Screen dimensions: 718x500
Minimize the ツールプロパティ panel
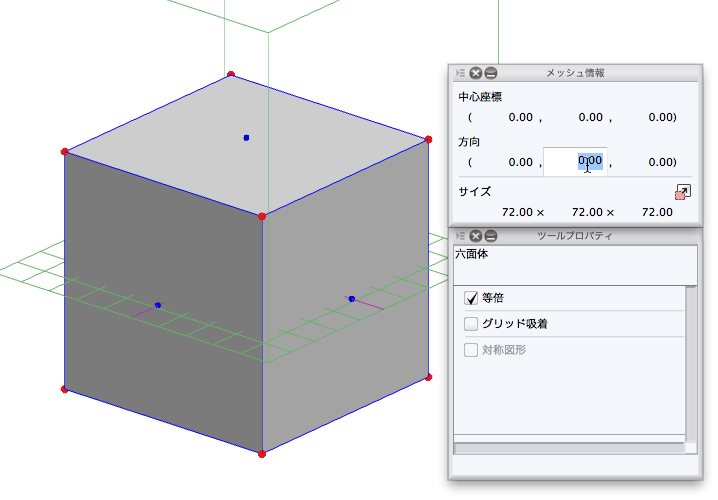pos(491,236)
